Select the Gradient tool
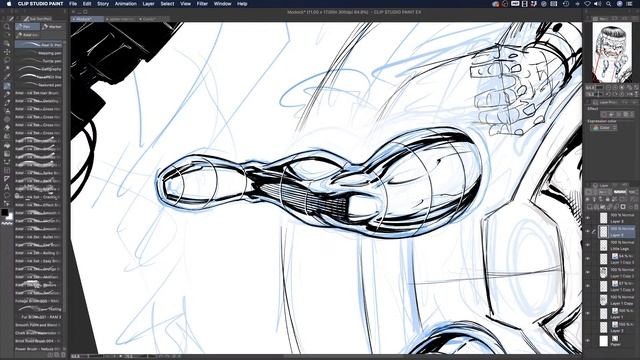This screenshot has height=360, width=640. pos(7,153)
